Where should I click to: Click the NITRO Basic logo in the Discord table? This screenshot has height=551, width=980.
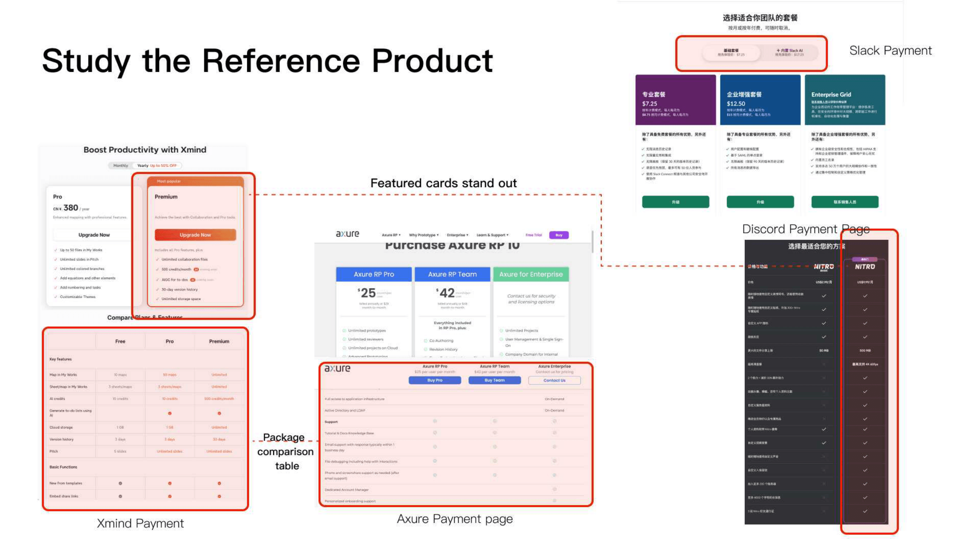tap(823, 267)
